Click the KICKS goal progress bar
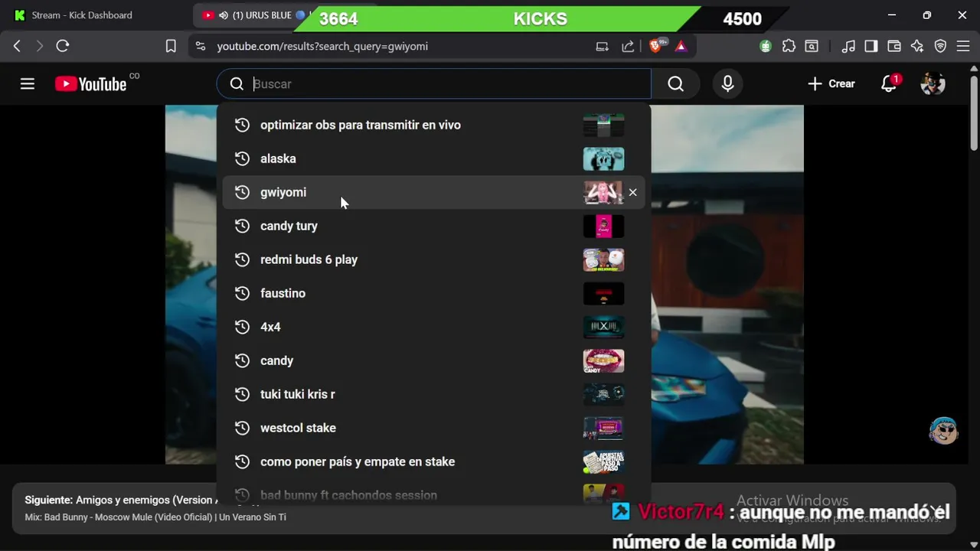Screen dimensions: 980x551 coord(540,19)
